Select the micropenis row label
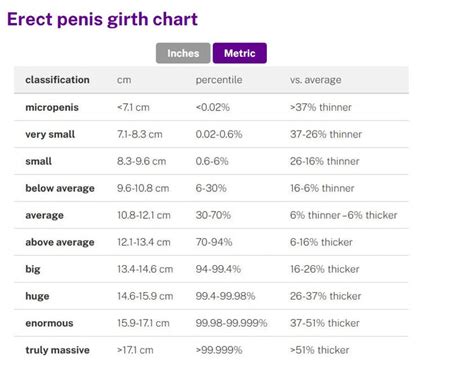 click(x=52, y=107)
